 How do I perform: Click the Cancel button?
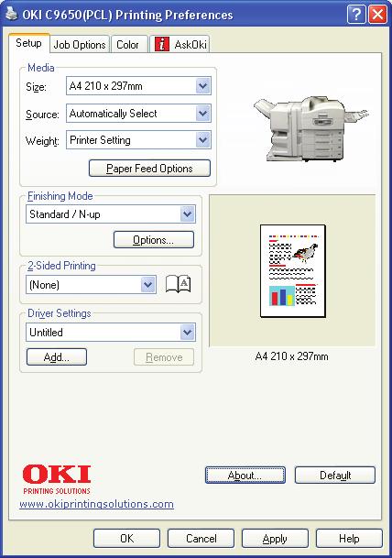click(201, 539)
